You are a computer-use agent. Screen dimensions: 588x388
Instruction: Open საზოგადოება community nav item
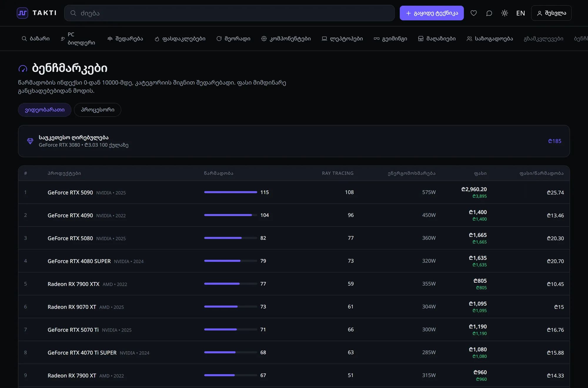pyautogui.click(x=490, y=39)
